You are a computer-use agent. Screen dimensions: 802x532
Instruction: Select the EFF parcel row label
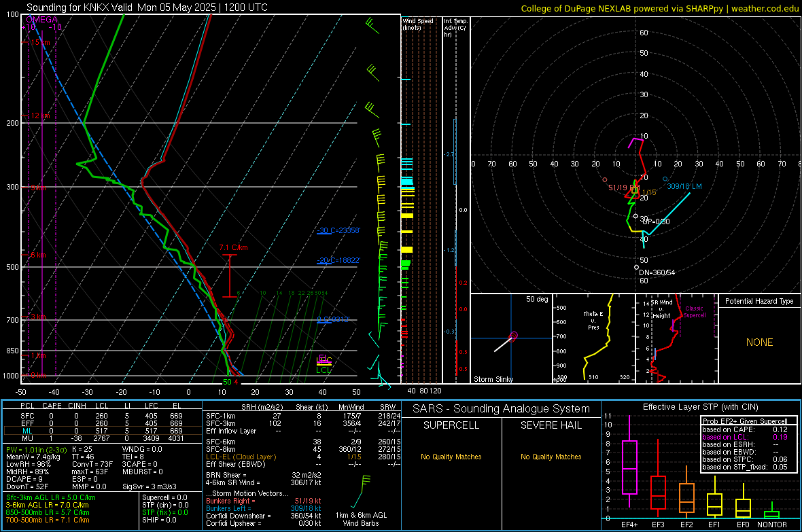coord(27,423)
